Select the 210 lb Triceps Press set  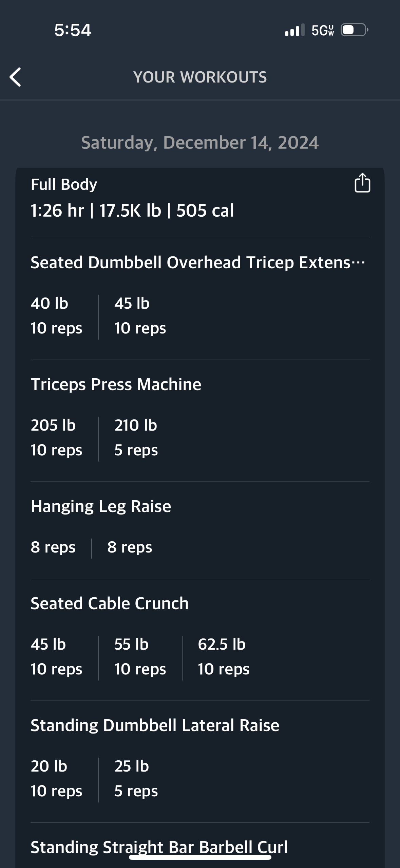(x=136, y=437)
